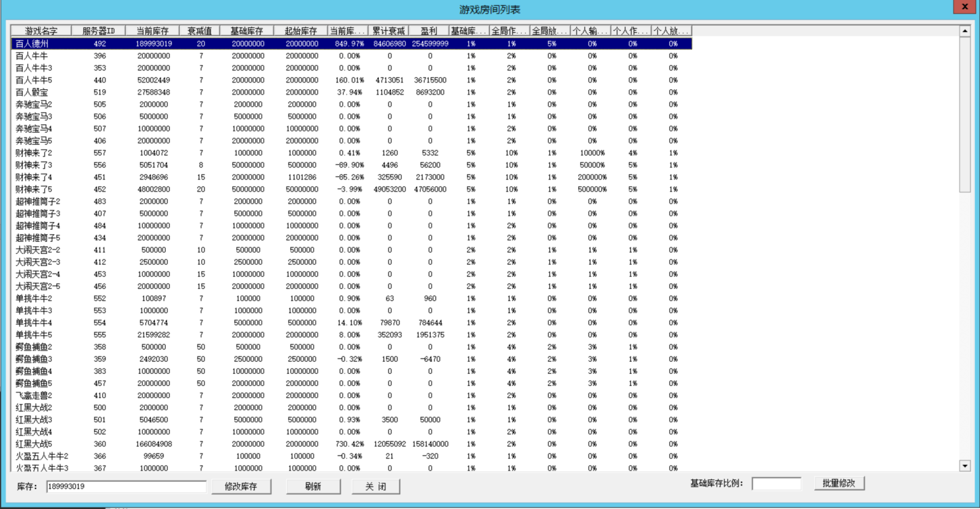Screen dimensions: 980x509
Task: Sort by the 服务器ID column header
Action: click(98, 31)
